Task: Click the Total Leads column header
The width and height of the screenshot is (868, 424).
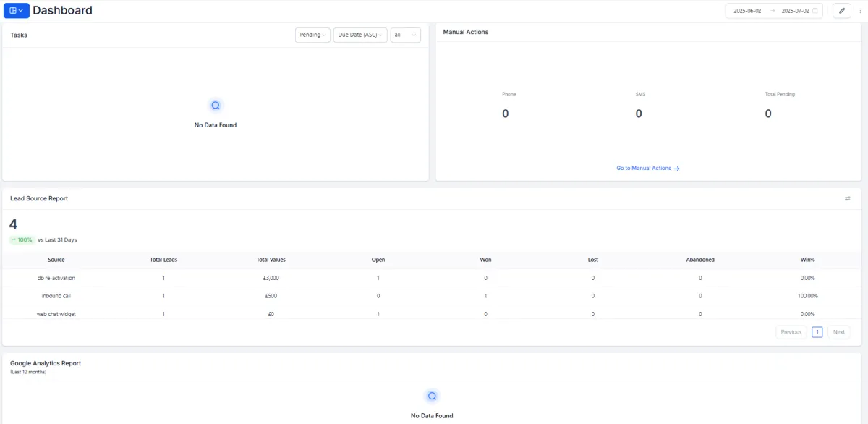Action: click(x=163, y=260)
